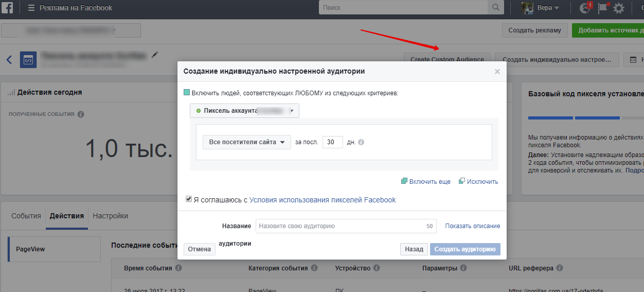Switch to the События tab

point(26,216)
